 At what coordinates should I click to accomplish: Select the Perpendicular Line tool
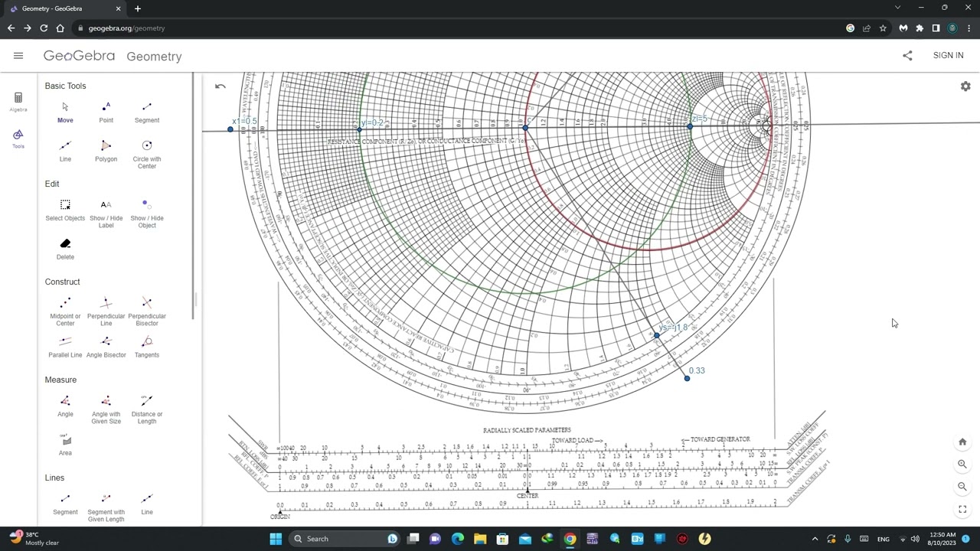point(106,311)
